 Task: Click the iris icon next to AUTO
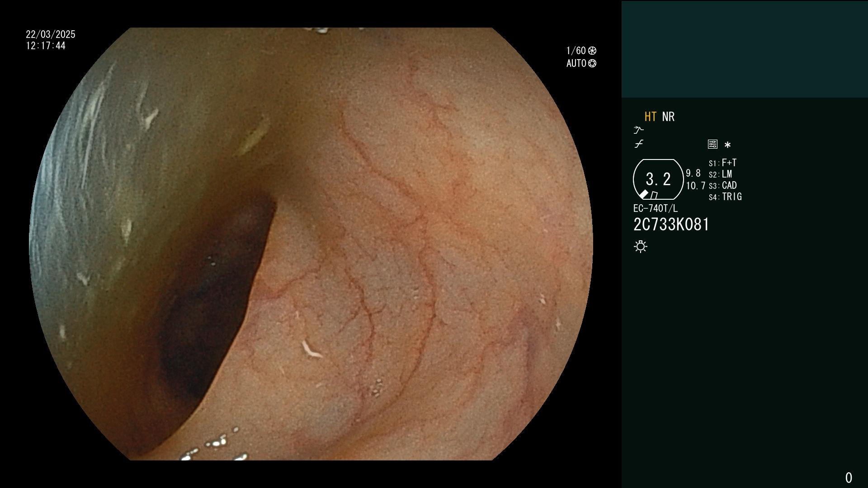tap(592, 63)
